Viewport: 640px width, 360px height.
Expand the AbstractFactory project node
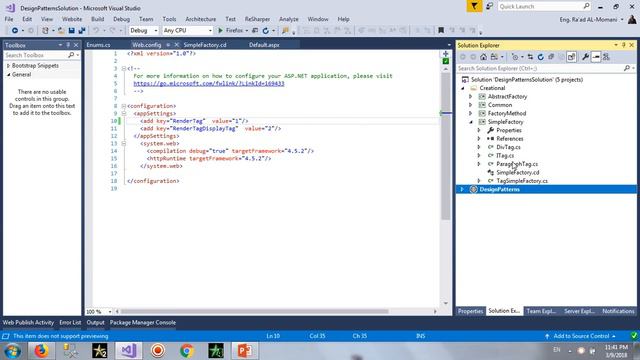pos(471,96)
